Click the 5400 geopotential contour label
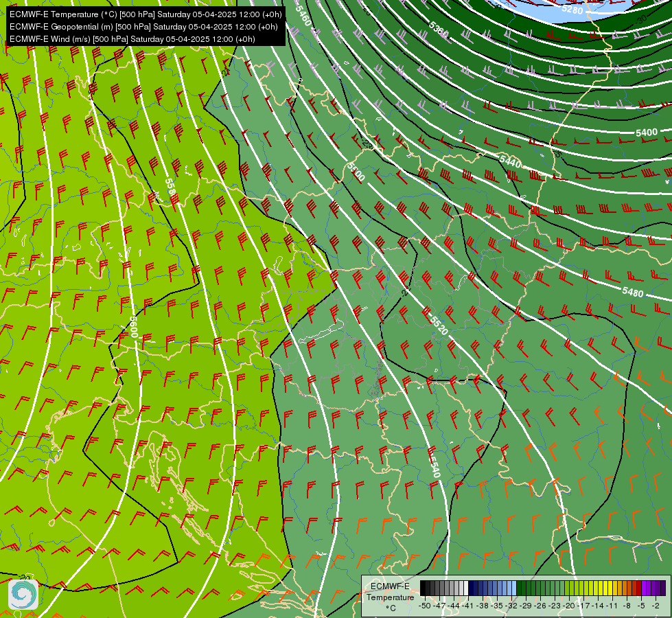This screenshot has width=672, height=618. tap(647, 133)
